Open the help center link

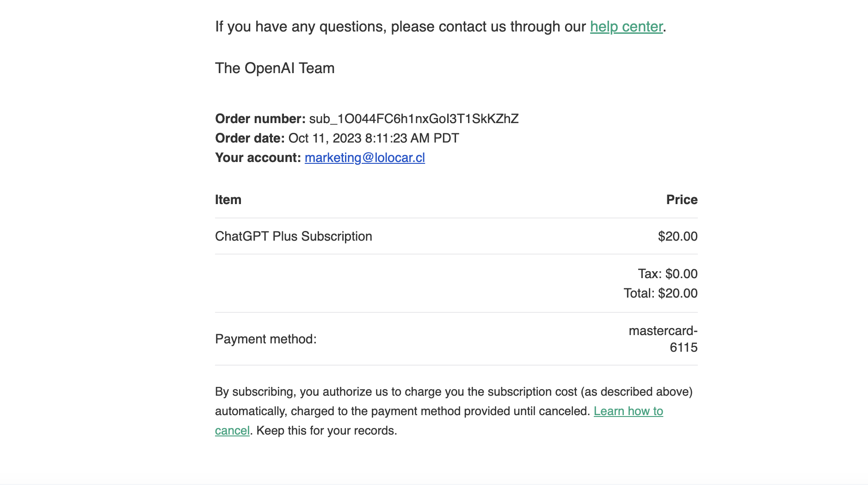coord(626,27)
